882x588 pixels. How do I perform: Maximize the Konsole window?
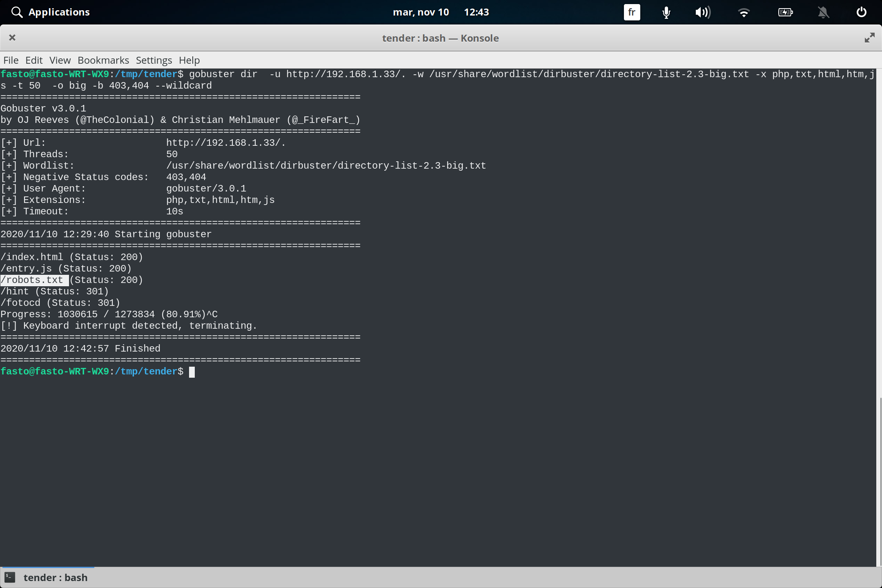tap(869, 38)
